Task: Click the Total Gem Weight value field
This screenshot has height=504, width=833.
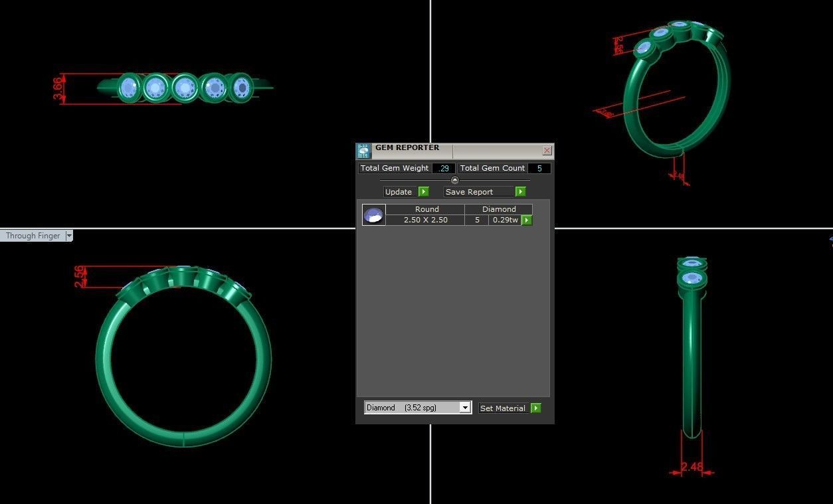Action: (443, 168)
